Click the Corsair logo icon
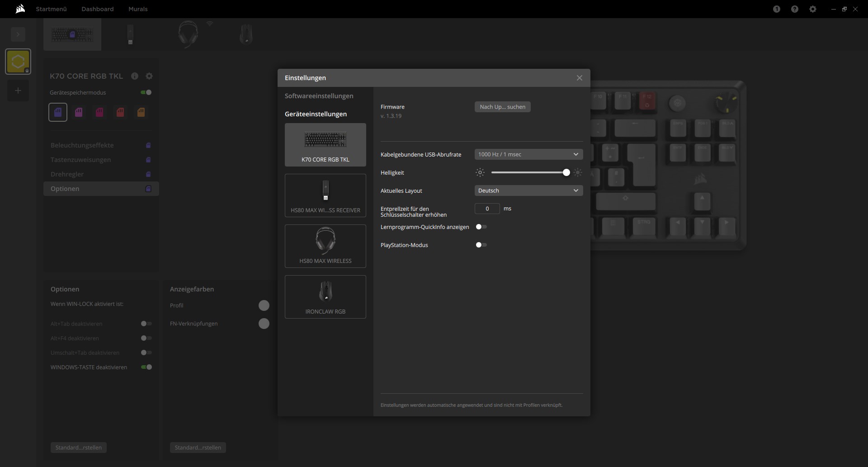 pos(20,9)
